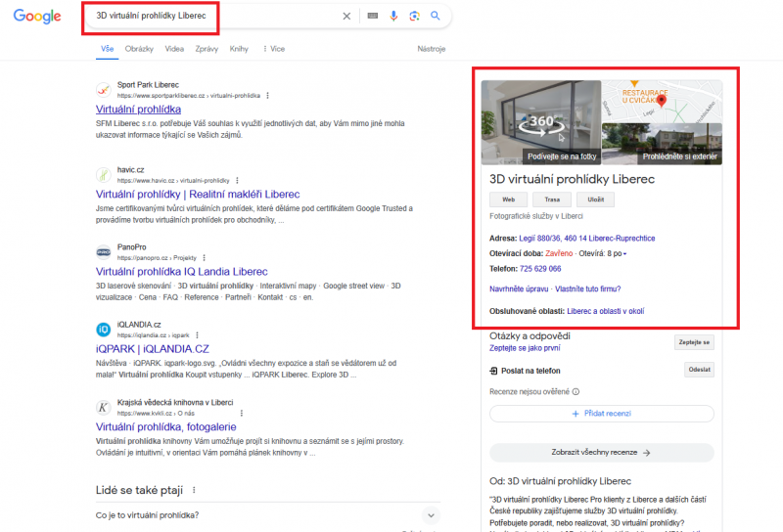
Task: Open options menu for havic.cz result
Action: click(x=237, y=180)
